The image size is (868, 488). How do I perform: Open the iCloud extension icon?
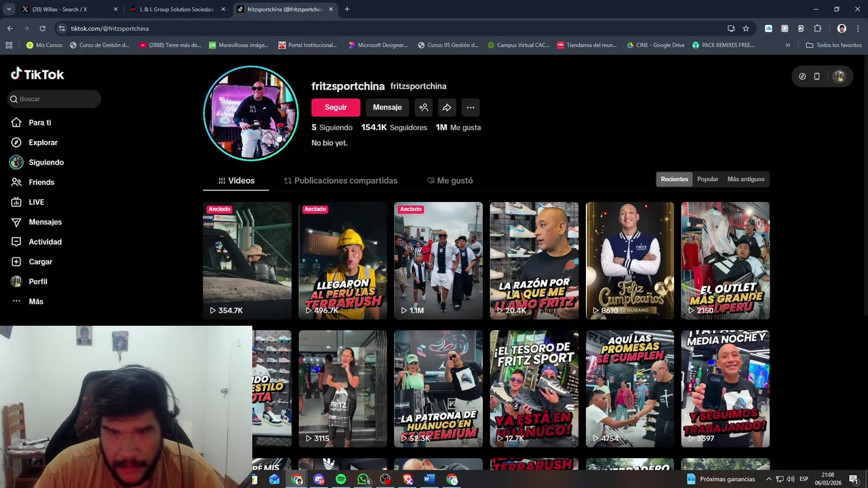768,28
